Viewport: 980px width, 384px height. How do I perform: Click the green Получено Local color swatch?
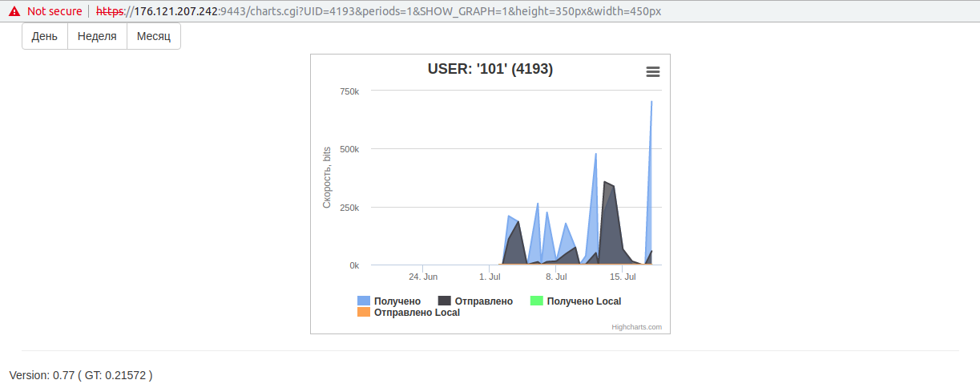click(537, 301)
